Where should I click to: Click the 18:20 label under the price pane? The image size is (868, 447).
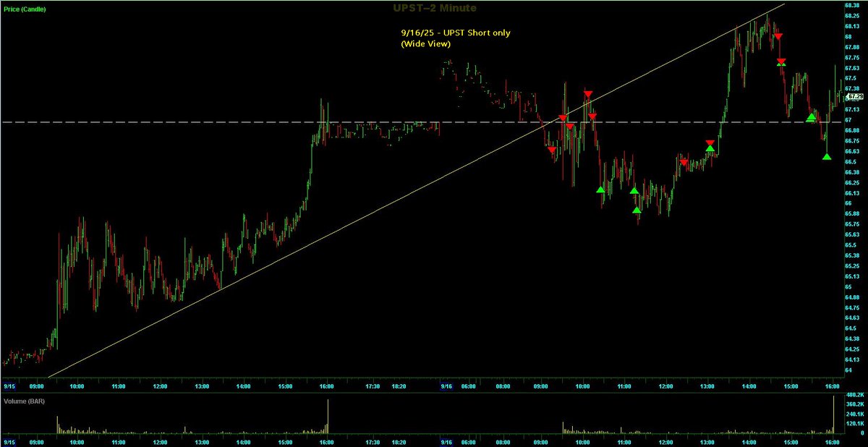[399, 386]
